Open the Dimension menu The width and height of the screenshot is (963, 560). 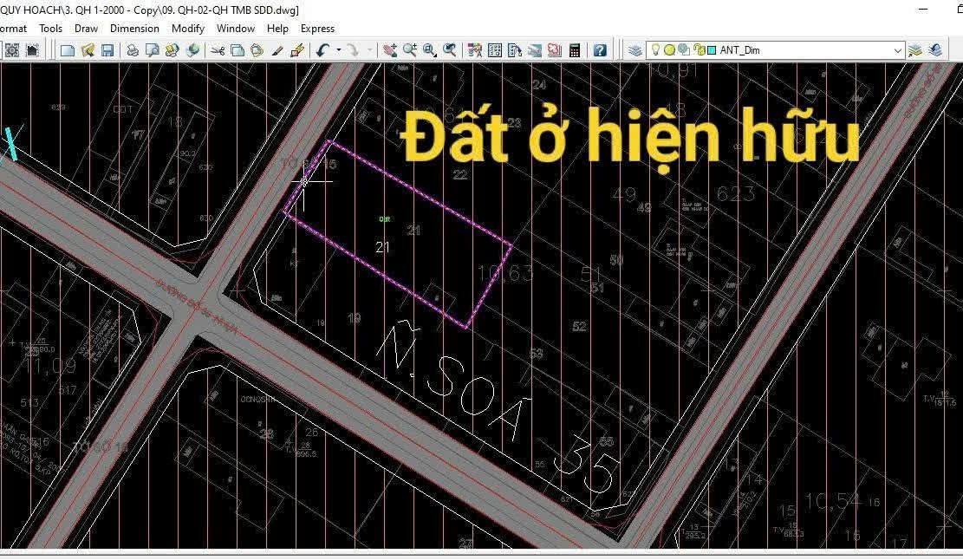tap(134, 29)
